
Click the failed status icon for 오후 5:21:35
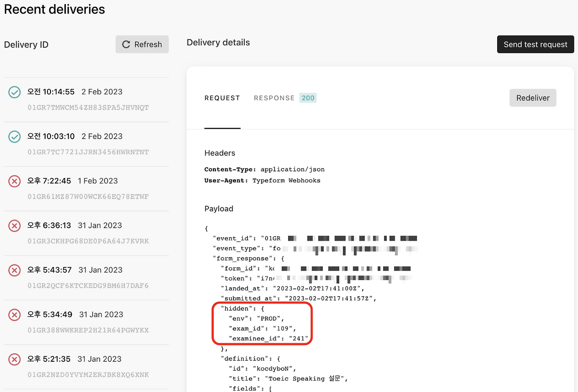pos(14,359)
